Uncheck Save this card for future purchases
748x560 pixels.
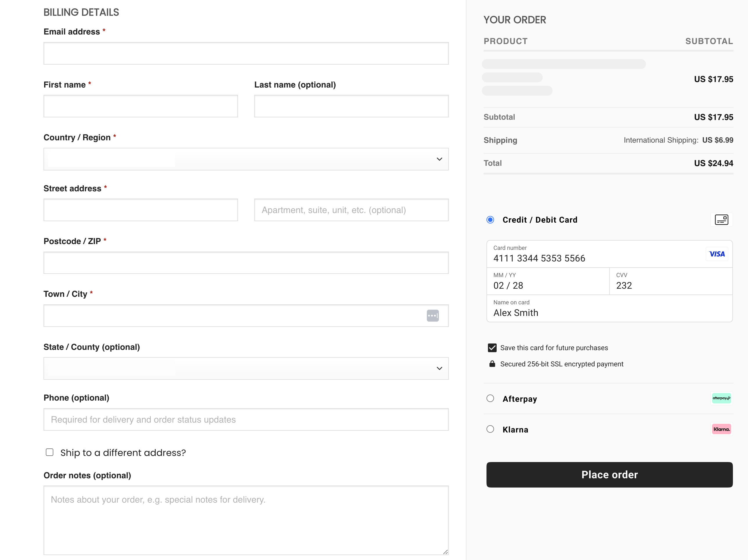(492, 348)
